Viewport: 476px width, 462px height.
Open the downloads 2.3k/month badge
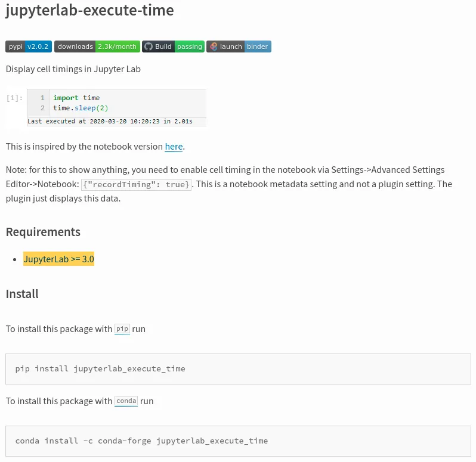pyautogui.click(x=97, y=46)
